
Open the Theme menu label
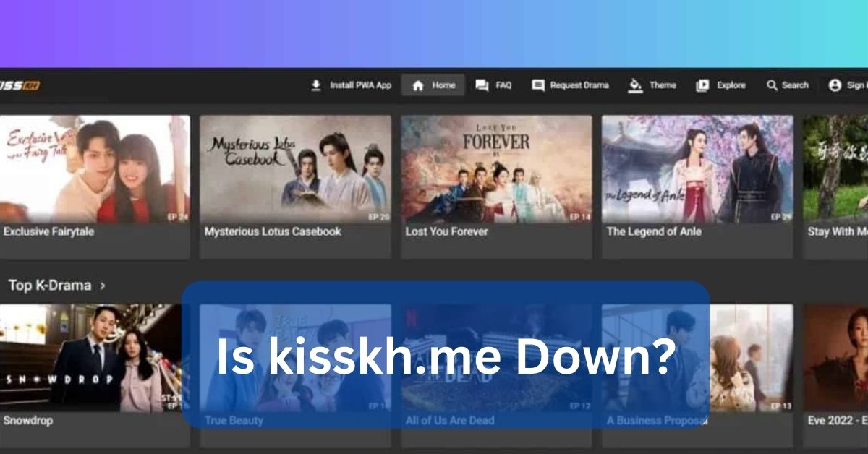663,85
